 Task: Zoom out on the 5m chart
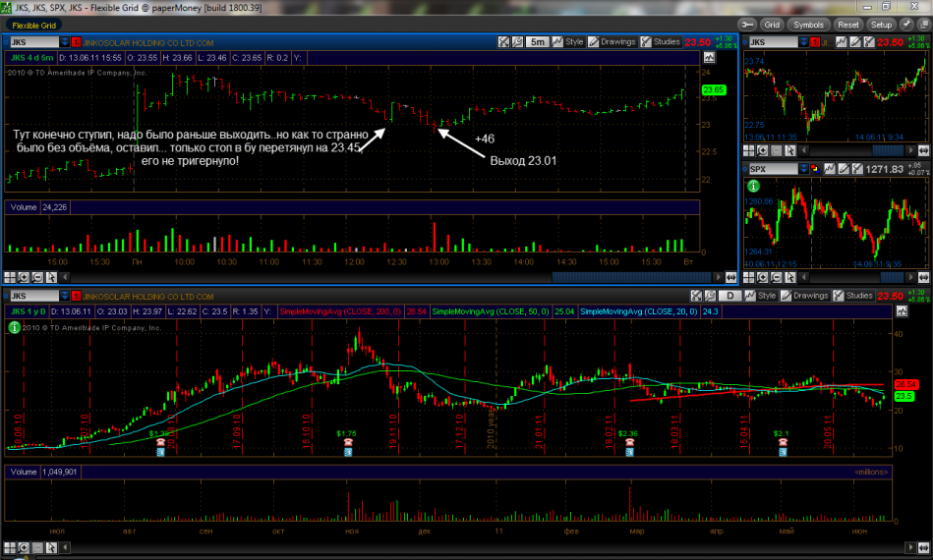pos(37,277)
